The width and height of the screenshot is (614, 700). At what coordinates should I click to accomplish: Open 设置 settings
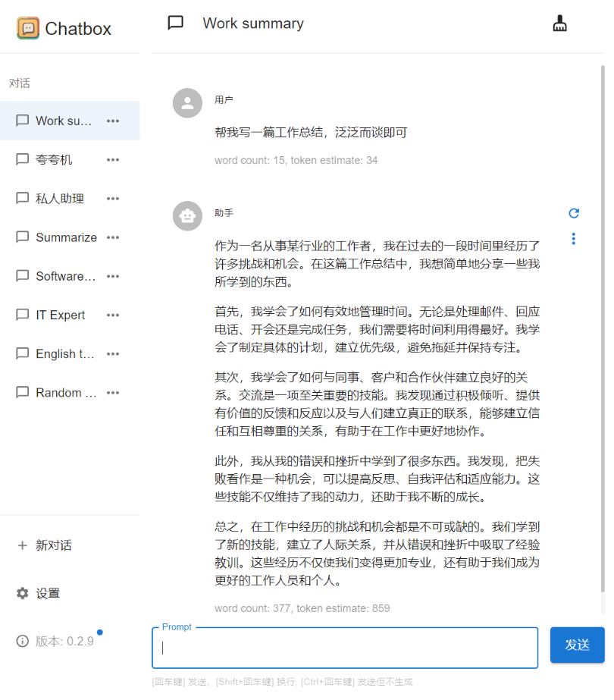pyautogui.click(x=70, y=593)
